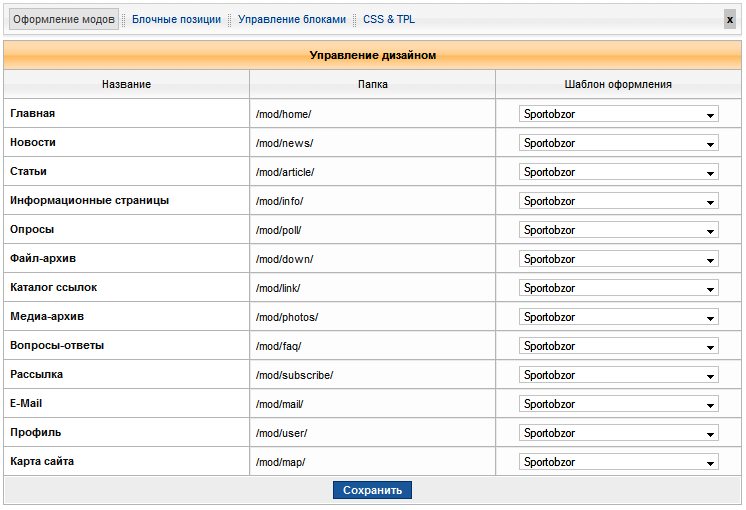
Task: Open Управление блоками tab
Action: [x=292, y=19]
